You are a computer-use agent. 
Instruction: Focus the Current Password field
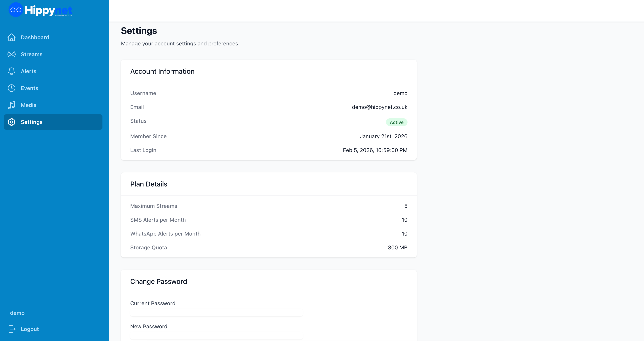pyautogui.click(x=216, y=313)
